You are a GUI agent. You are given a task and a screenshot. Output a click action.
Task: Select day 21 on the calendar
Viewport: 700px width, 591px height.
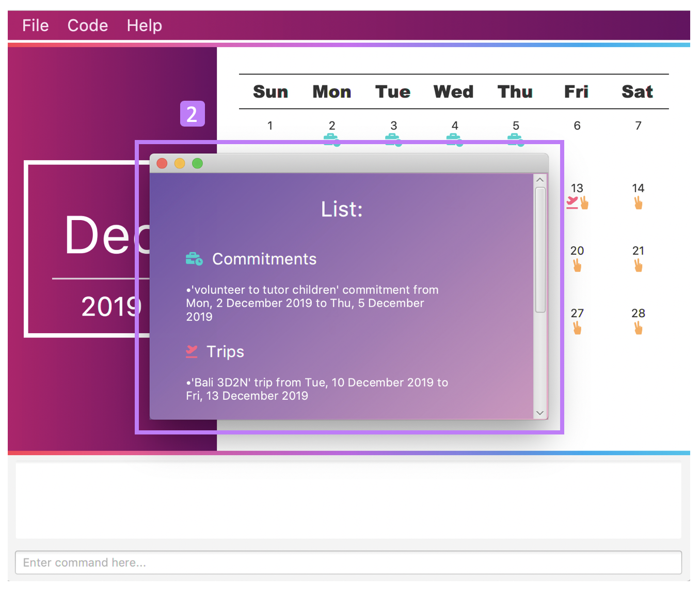point(639,251)
